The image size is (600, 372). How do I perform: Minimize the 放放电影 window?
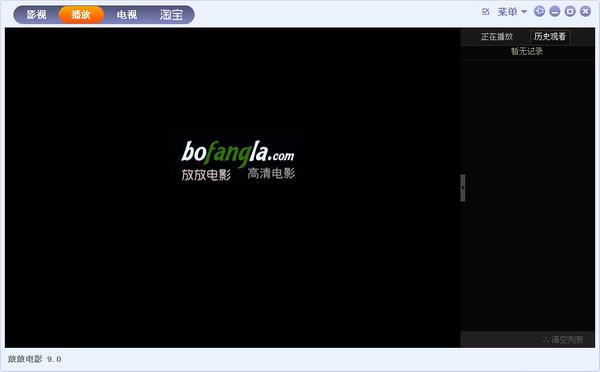point(554,11)
